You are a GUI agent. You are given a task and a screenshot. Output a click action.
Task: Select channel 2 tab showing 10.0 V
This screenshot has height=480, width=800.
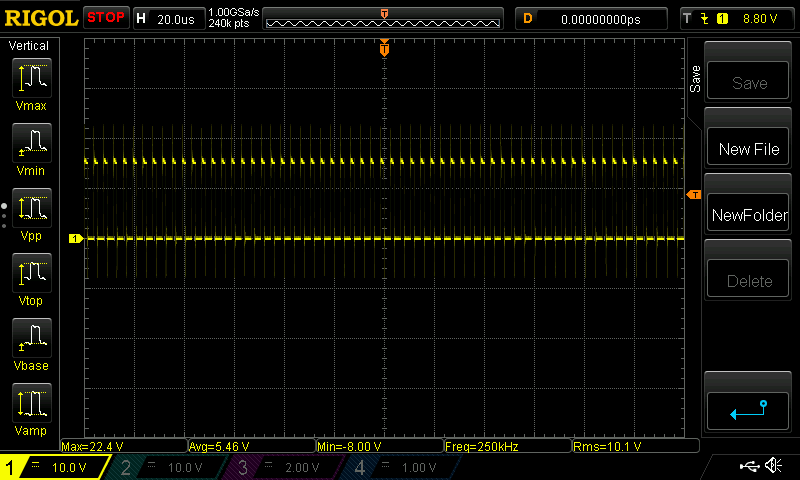(x=164, y=467)
